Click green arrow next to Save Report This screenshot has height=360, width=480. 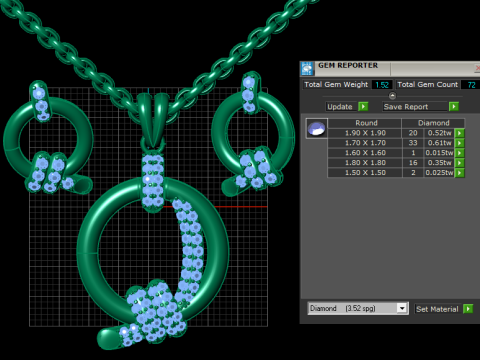[x=454, y=107]
